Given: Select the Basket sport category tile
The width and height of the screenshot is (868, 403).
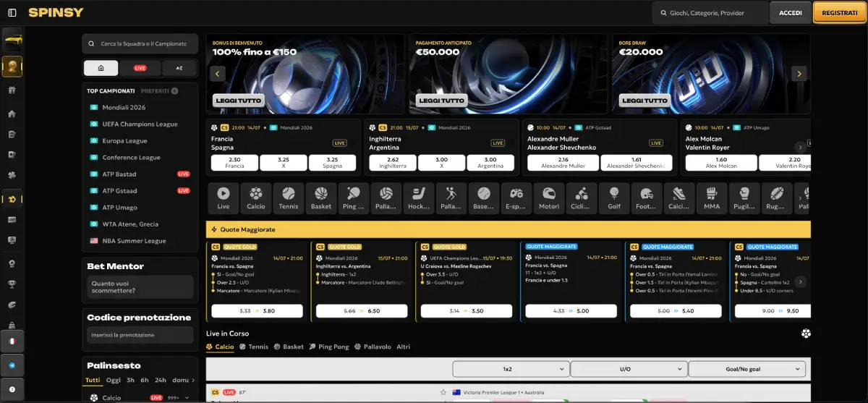Looking at the screenshot, I should pos(321,198).
